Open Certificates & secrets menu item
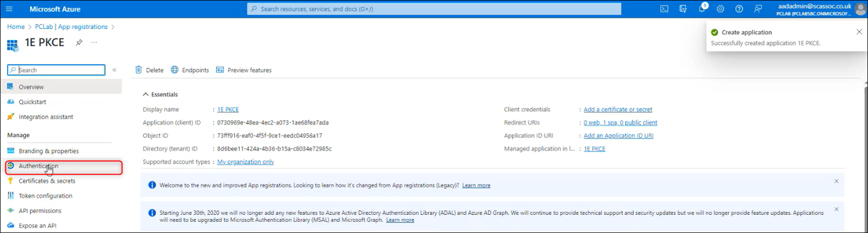The height and width of the screenshot is (233, 868). click(x=47, y=181)
